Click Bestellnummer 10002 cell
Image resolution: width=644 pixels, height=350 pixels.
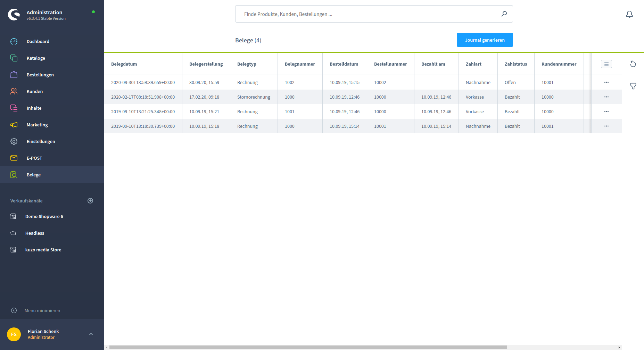click(x=390, y=82)
